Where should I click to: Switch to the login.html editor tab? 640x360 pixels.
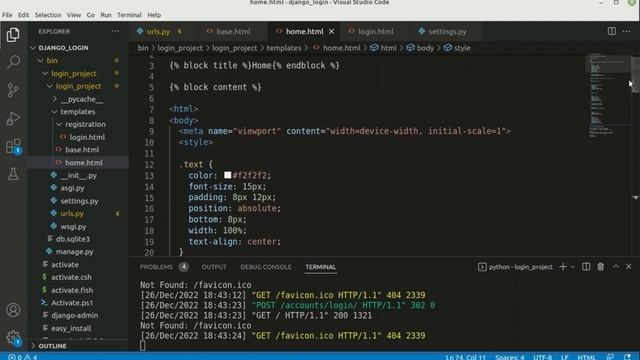point(376,31)
